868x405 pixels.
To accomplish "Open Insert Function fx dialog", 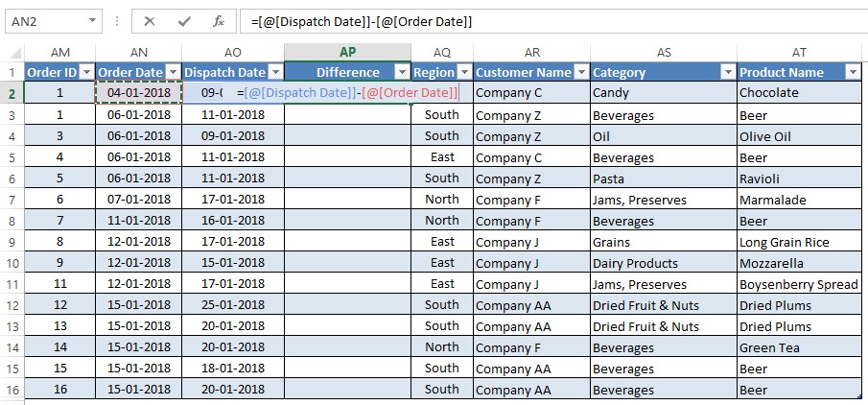I will point(219,22).
